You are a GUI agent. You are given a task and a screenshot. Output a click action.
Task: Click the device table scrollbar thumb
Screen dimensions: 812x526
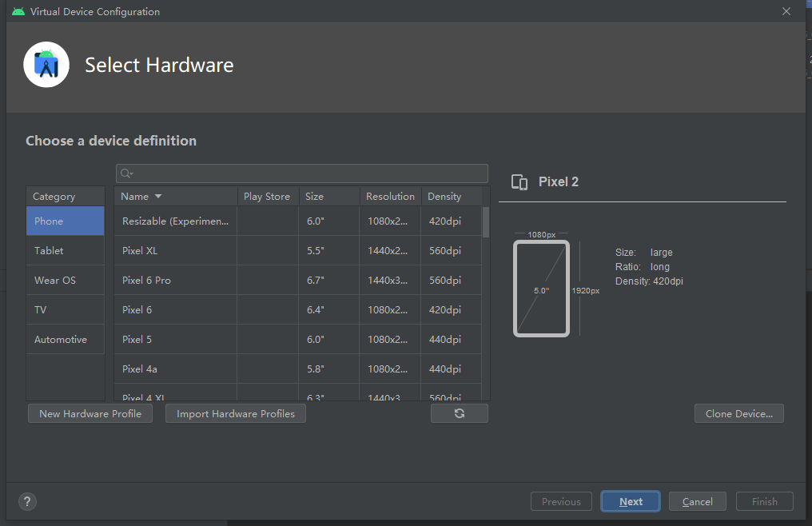click(486, 221)
